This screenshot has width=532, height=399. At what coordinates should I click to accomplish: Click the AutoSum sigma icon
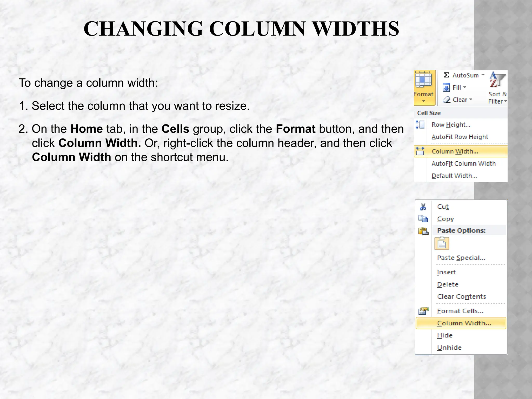tap(446, 75)
